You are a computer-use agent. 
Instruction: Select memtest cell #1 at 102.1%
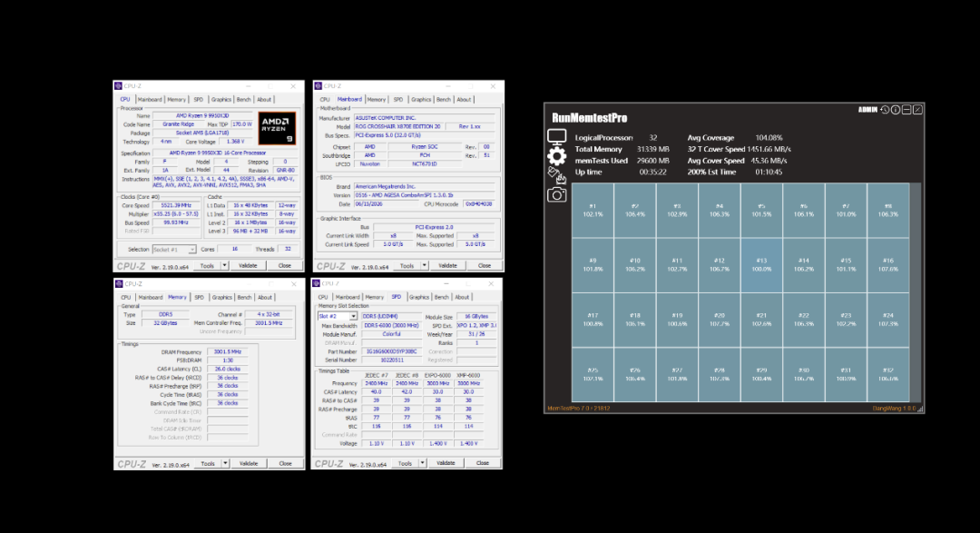593,210
